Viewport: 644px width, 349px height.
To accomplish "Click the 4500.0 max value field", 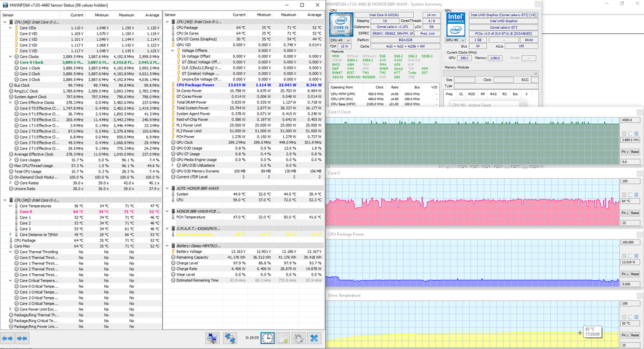I will [629, 119].
